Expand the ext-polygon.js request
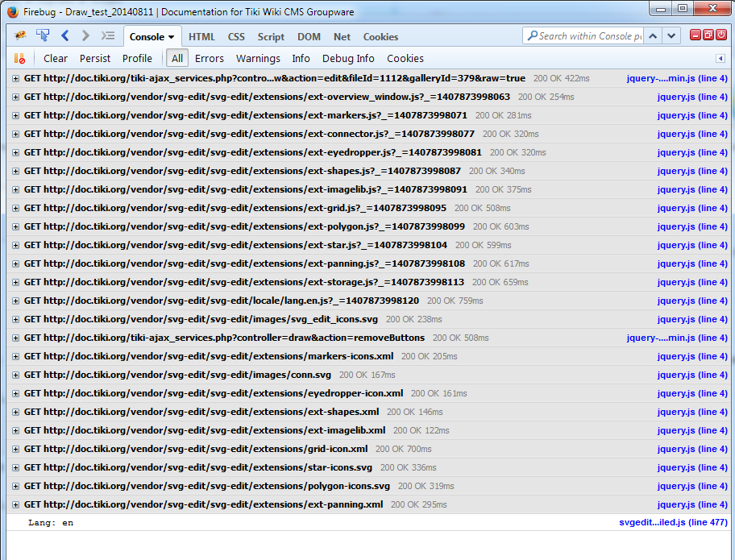 tap(15, 226)
